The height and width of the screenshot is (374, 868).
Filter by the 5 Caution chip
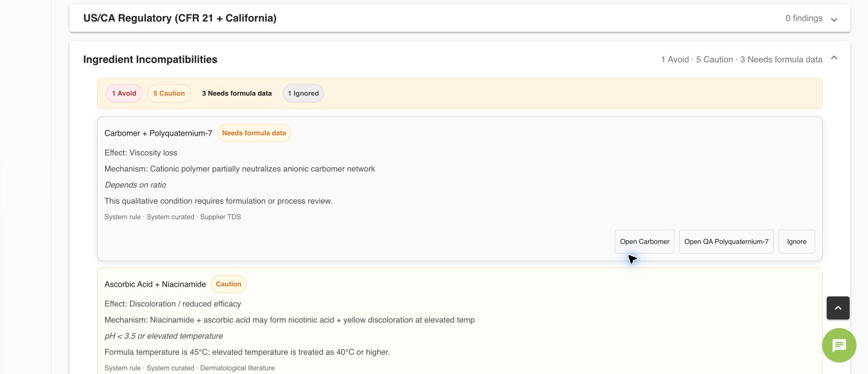click(169, 94)
